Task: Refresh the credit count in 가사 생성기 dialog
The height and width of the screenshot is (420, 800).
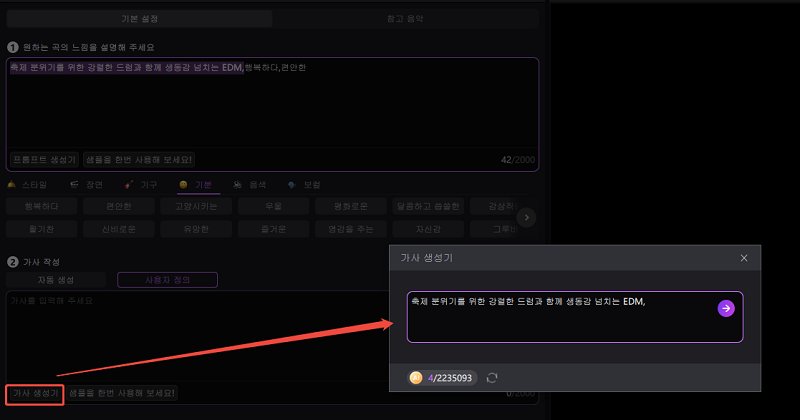Action: [x=492, y=378]
